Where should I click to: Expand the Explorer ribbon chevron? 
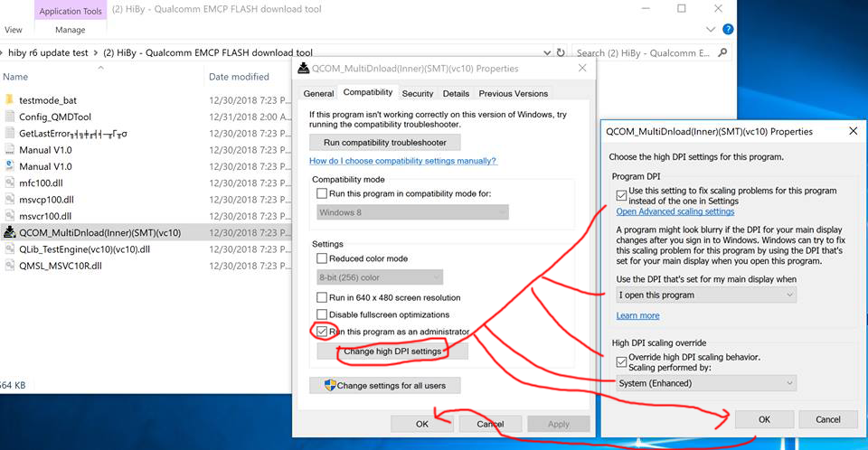(x=711, y=29)
